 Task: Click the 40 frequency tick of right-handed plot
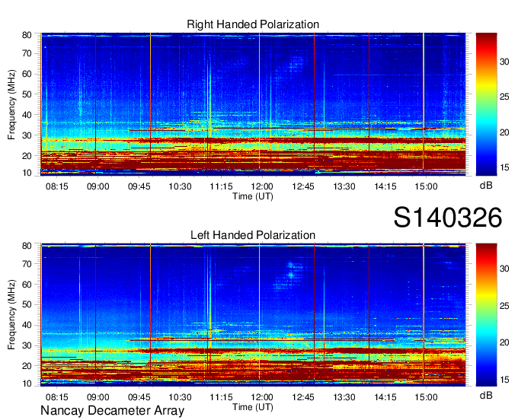(x=27, y=115)
